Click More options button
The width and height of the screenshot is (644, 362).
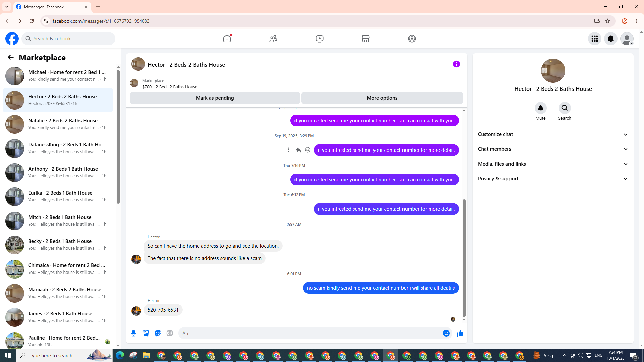click(382, 98)
